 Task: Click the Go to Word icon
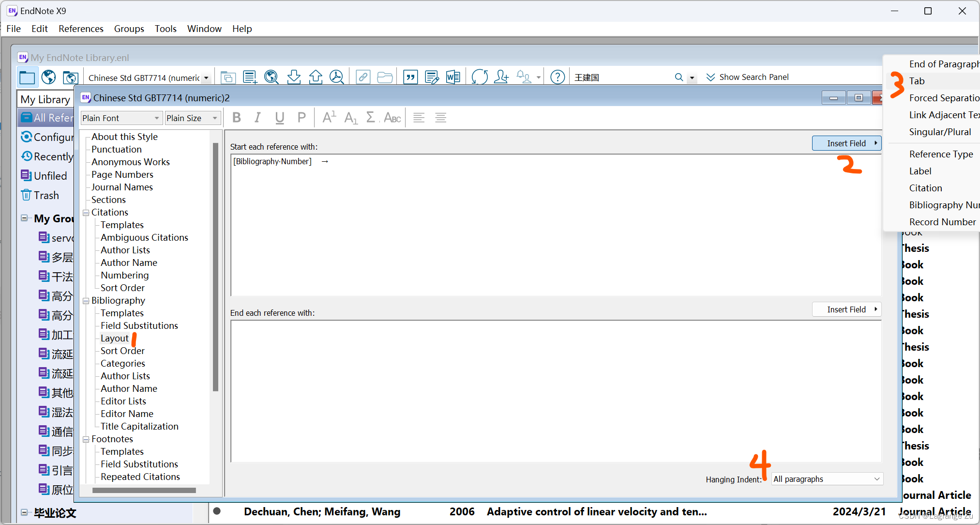click(453, 77)
